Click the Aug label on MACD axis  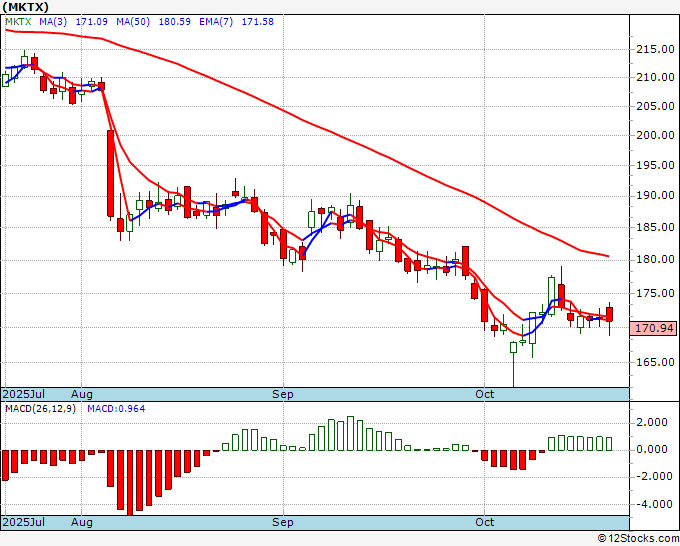[82, 522]
